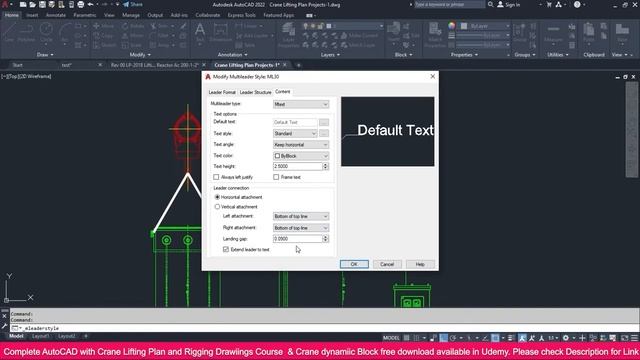Open text style browse button beside Standard
Viewport: 640px width, 360px height.
coord(324,133)
